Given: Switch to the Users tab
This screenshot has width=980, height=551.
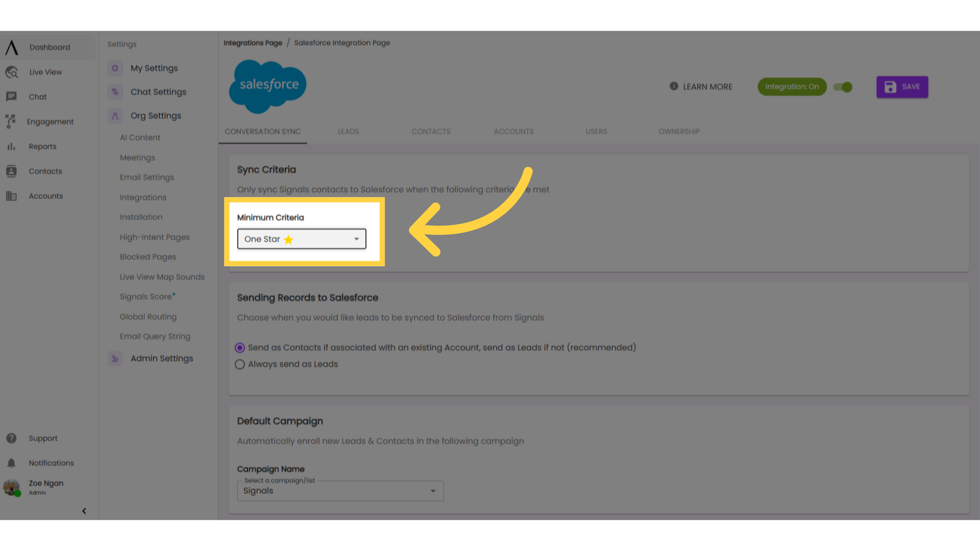Looking at the screenshot, I should coord(596,132).
